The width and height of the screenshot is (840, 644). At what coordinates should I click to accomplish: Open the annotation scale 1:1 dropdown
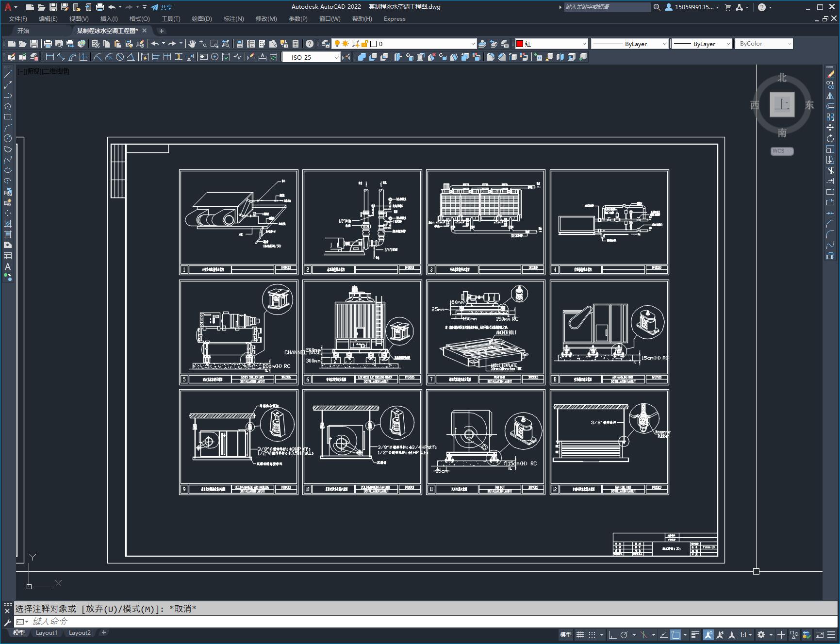click(746, 634)
